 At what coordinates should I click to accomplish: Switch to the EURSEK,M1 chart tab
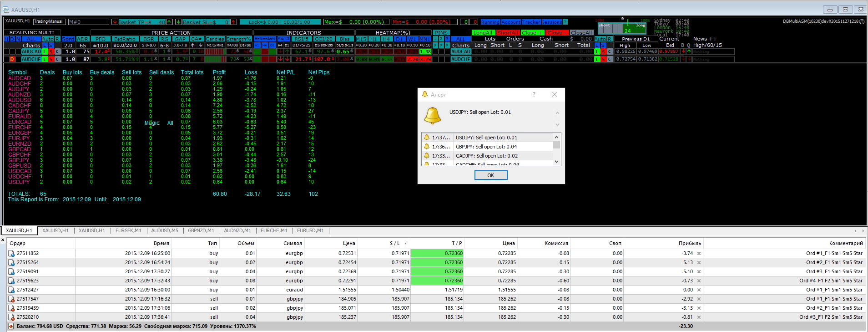(x=128, y=230)
